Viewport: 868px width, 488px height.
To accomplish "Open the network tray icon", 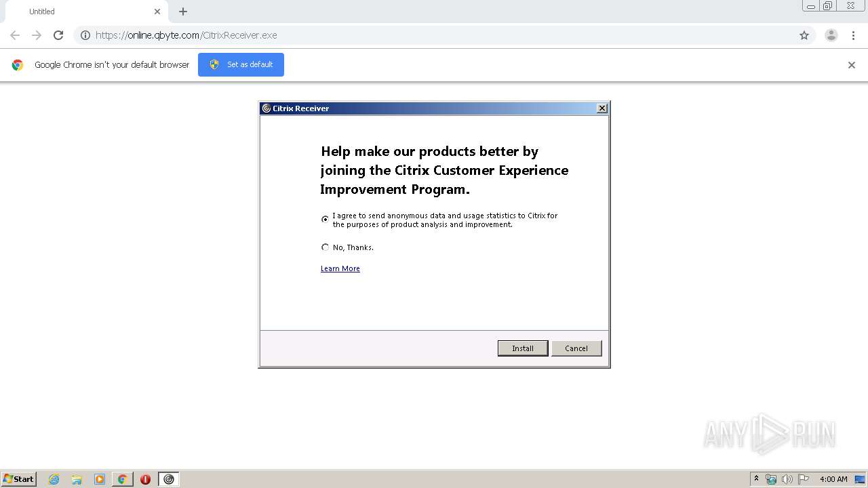I will (771, 479).
